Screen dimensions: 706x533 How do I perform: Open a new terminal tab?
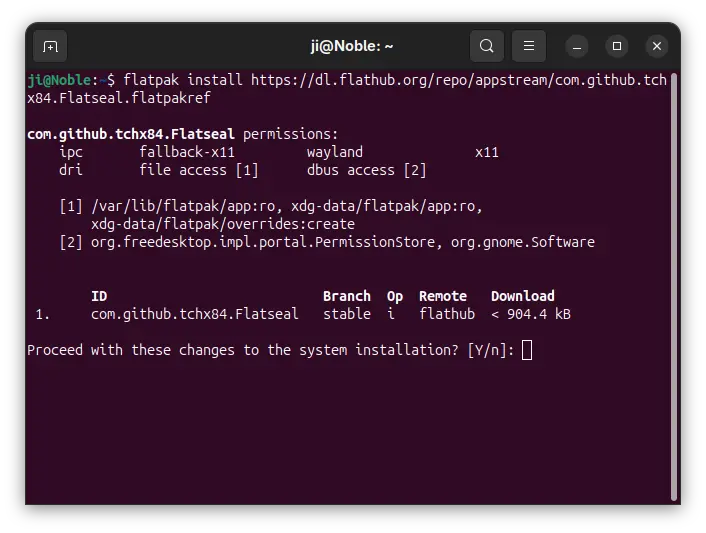point(50,46)
